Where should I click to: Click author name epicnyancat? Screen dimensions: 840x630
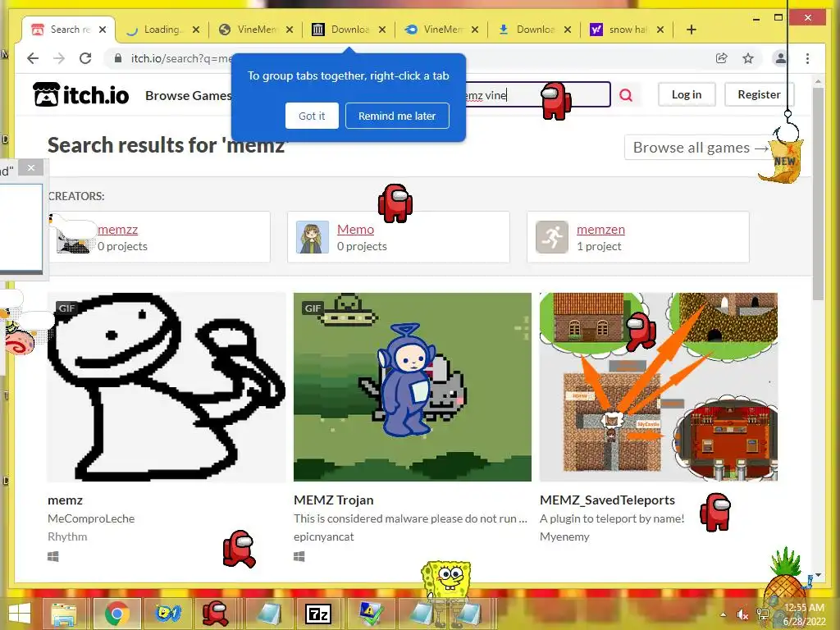click(323, 536)
